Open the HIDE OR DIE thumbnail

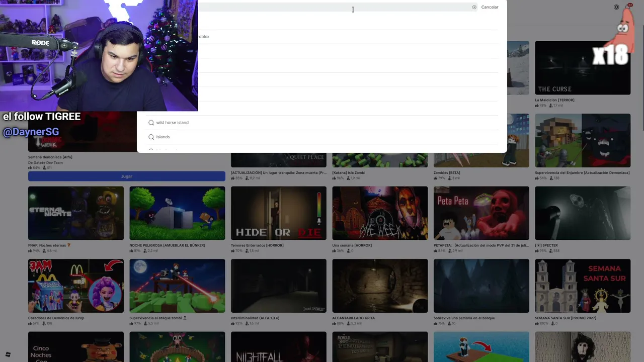coord(279,213)
